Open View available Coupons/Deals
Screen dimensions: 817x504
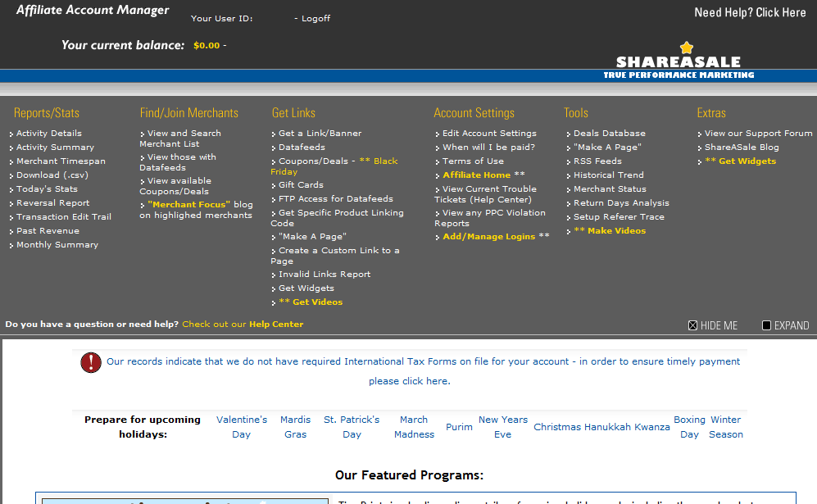(x=175, y=186)
